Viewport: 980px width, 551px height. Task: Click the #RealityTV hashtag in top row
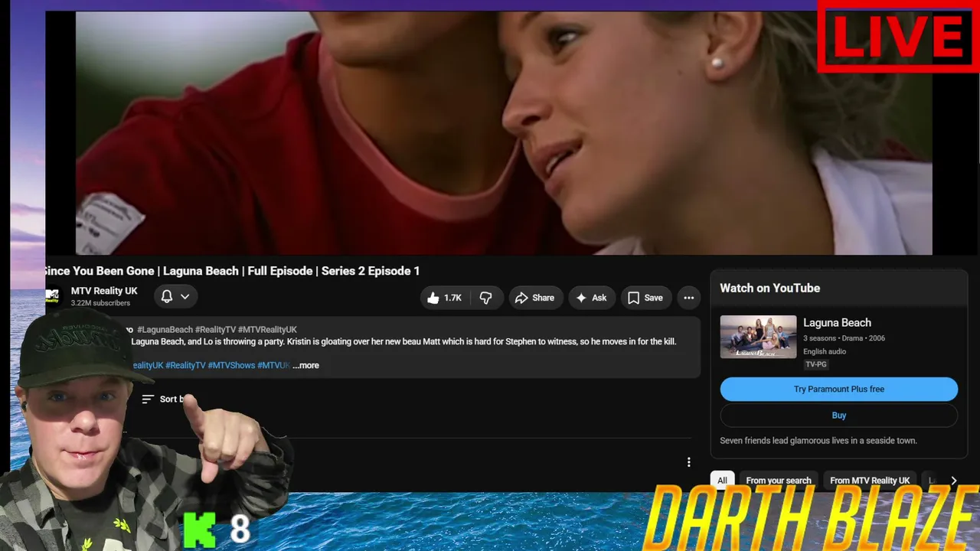pos(215,330)
